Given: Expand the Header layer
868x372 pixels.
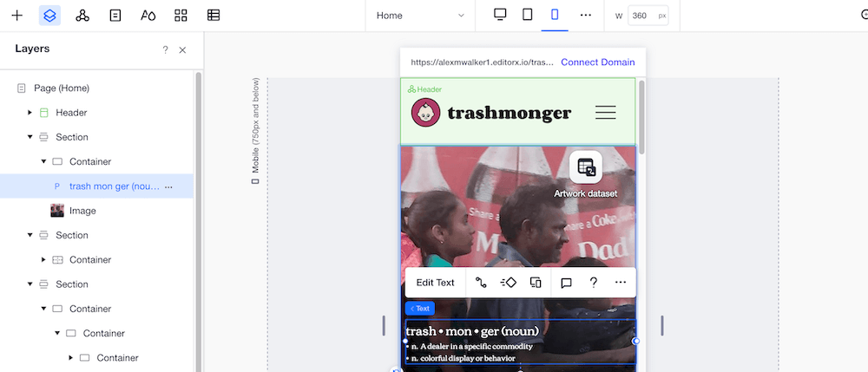Looking at the screenshot, I should pos(30,113).
